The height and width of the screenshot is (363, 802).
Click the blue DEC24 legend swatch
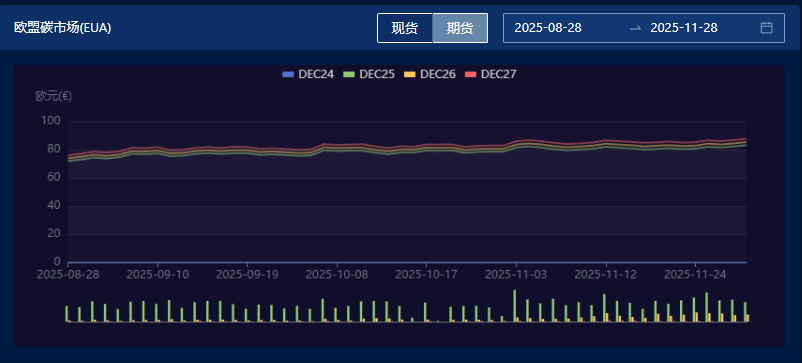coord(288,75)
